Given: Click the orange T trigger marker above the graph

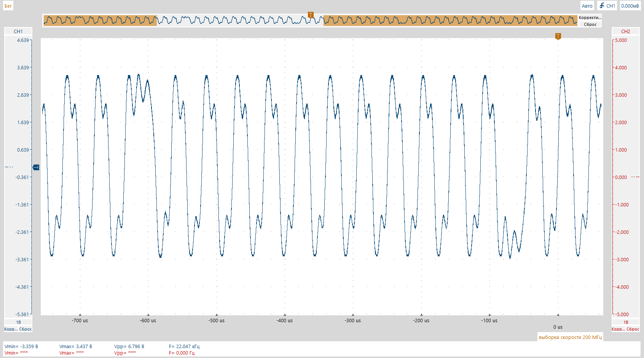Looking at the screenshot, I should [558, 37].
